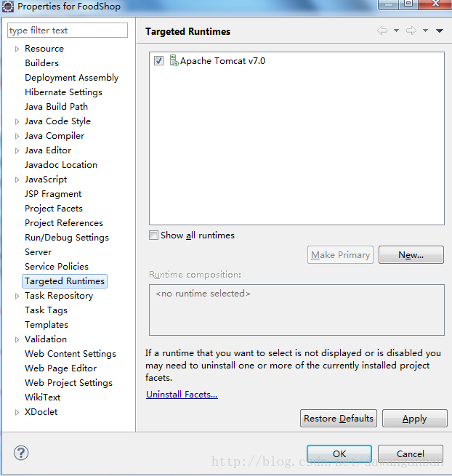
Task: Expand the Validation node
Action: click(17, 339)
